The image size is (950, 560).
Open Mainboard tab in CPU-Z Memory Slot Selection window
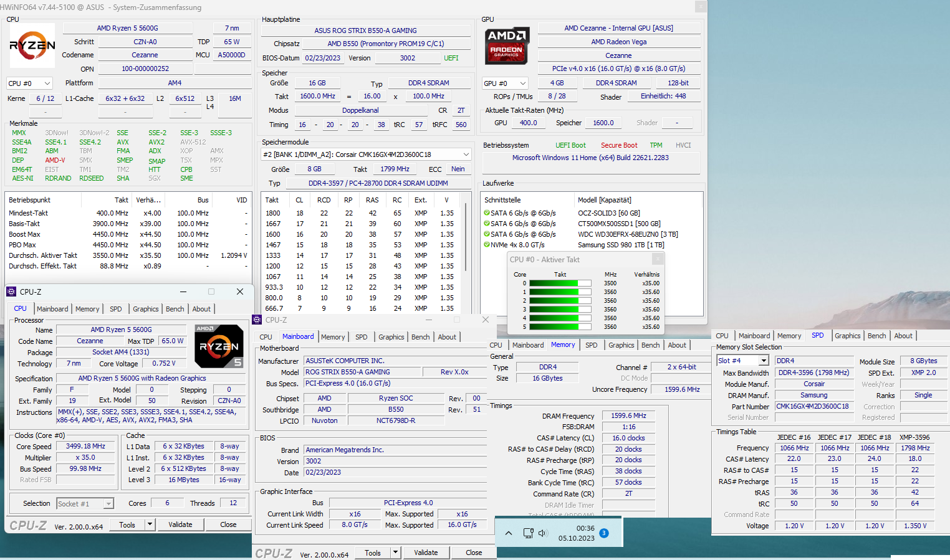754,336
